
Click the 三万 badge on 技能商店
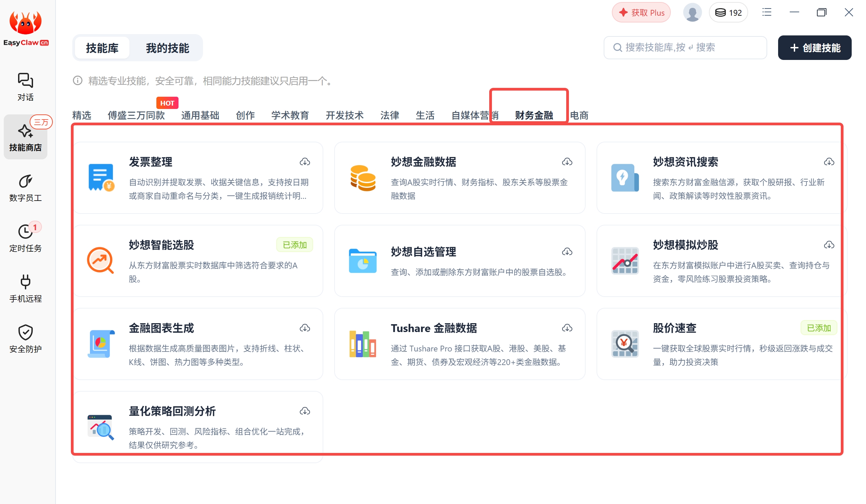[41, 122]
